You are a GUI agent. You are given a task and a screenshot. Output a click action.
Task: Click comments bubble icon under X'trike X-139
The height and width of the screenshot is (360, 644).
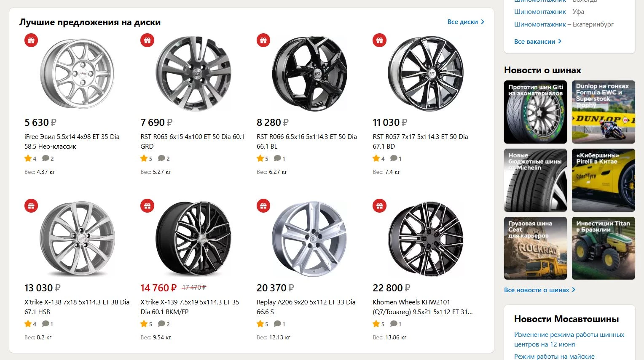point(161,324)
